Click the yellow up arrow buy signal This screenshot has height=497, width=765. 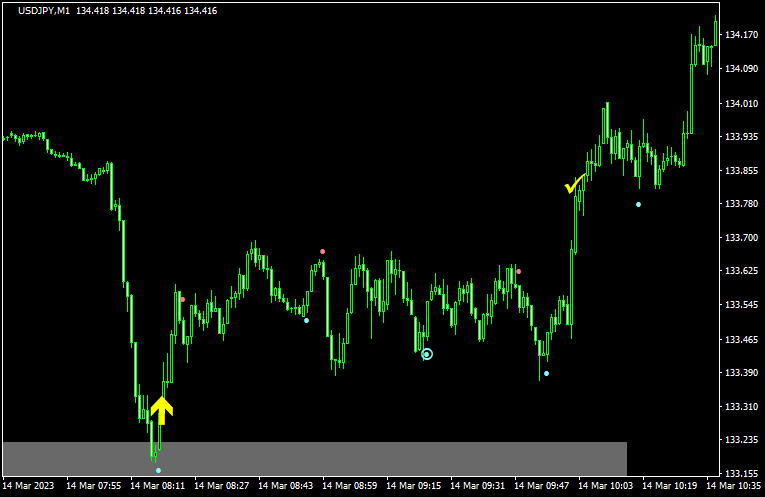point(162,409)
